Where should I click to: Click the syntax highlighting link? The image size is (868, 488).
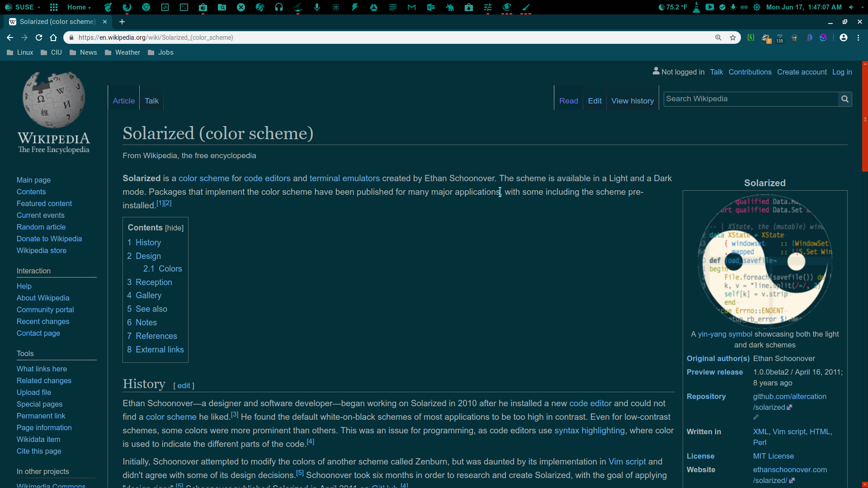point(590,431)
